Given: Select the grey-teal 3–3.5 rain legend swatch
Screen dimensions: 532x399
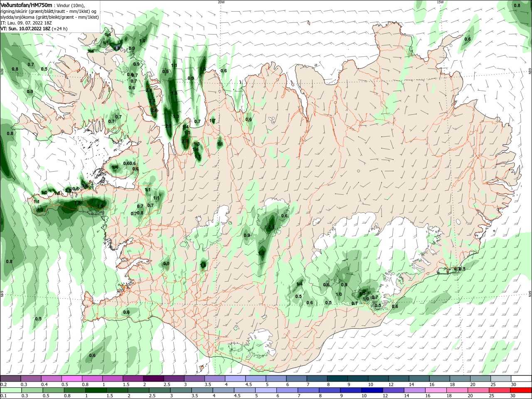Looking at the screenshot, I should pyautogui.click(x=180, y=390).
